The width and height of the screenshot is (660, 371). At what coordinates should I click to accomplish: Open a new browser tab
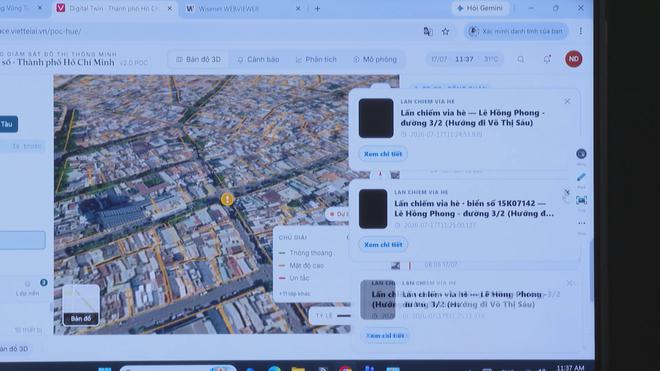coord(317,8)
